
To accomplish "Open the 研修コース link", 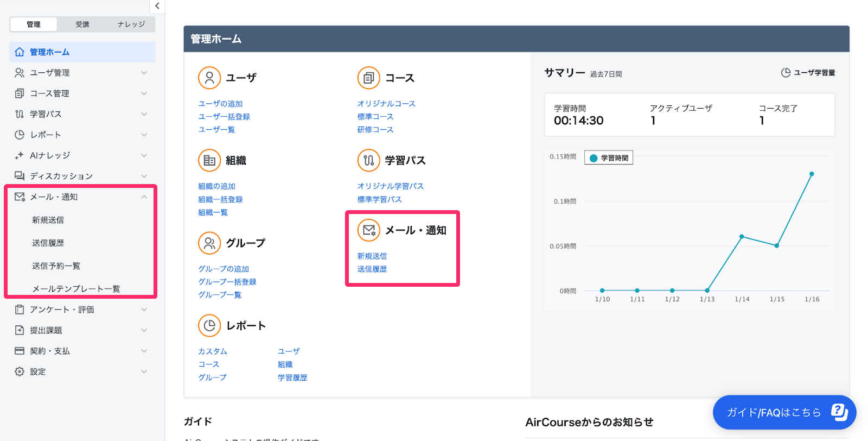I will (375, 130).
